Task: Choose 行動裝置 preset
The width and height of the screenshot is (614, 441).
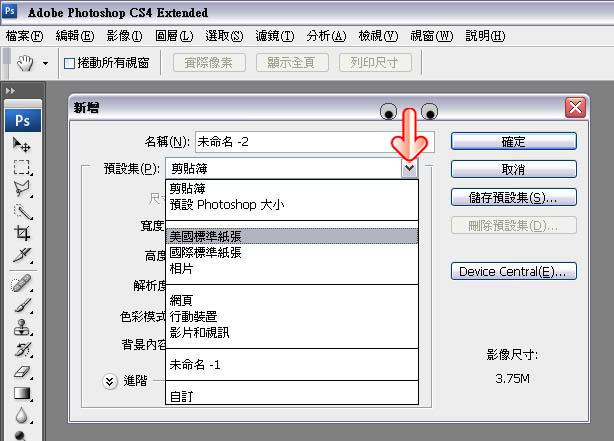Action: (292, 316)
